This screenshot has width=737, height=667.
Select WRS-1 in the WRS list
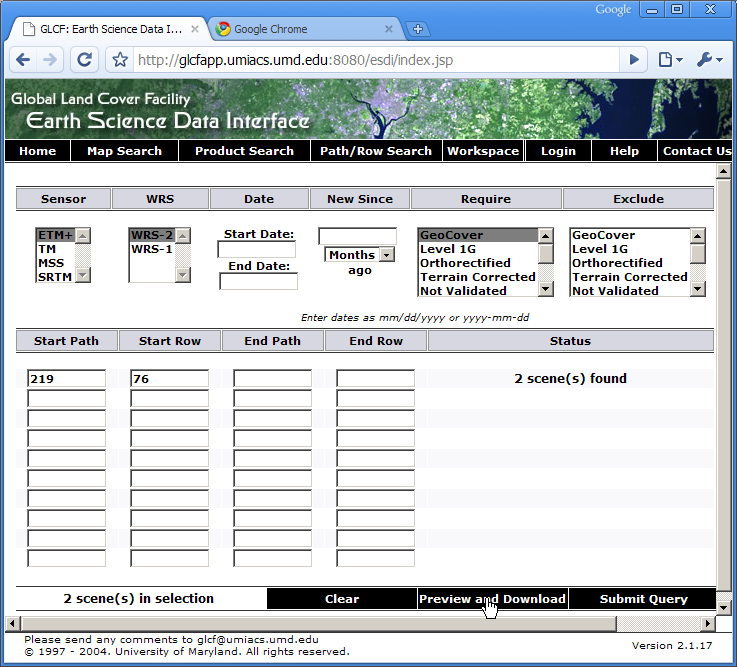click(x=152, y=249)
